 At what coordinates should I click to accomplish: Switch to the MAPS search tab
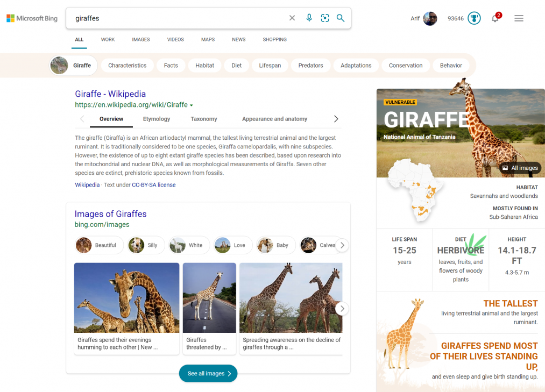208,40
